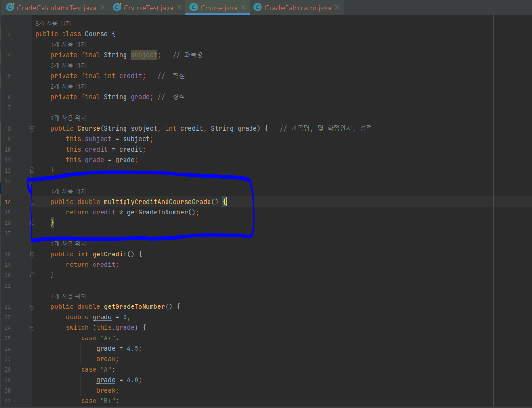Collapse the getGradeToNumber method fold marker
Viewport: 532px width, 408px height.
click(32, 306)
